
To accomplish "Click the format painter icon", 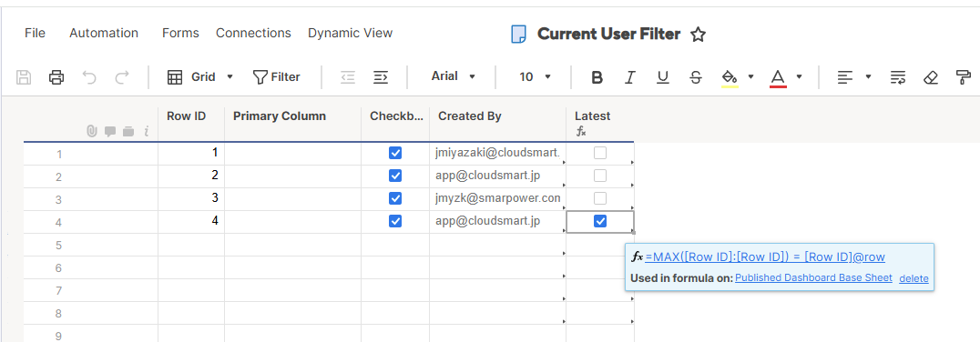I will (x=963, y=77).
